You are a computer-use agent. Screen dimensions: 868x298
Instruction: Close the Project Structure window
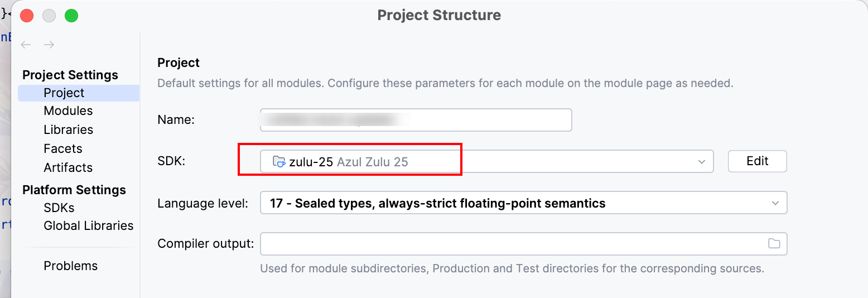point(27,16)
